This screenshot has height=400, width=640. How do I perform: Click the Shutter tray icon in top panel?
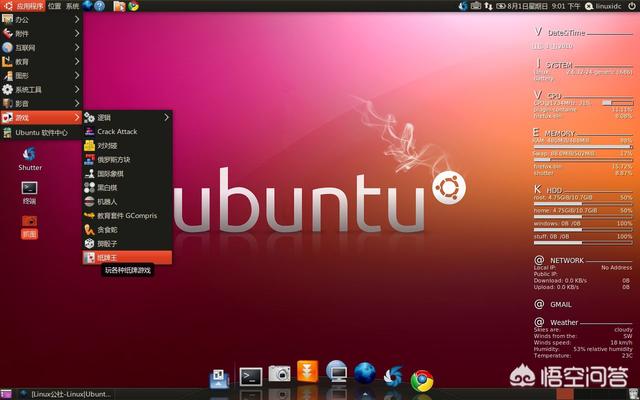click(x=463, y=6)
